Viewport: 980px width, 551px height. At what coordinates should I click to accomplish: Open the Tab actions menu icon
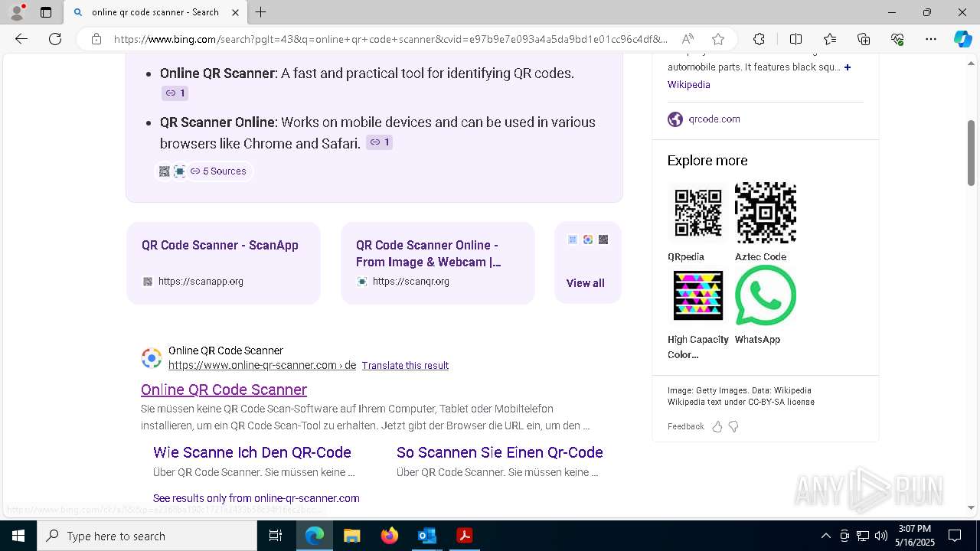[x=46, y=12]
